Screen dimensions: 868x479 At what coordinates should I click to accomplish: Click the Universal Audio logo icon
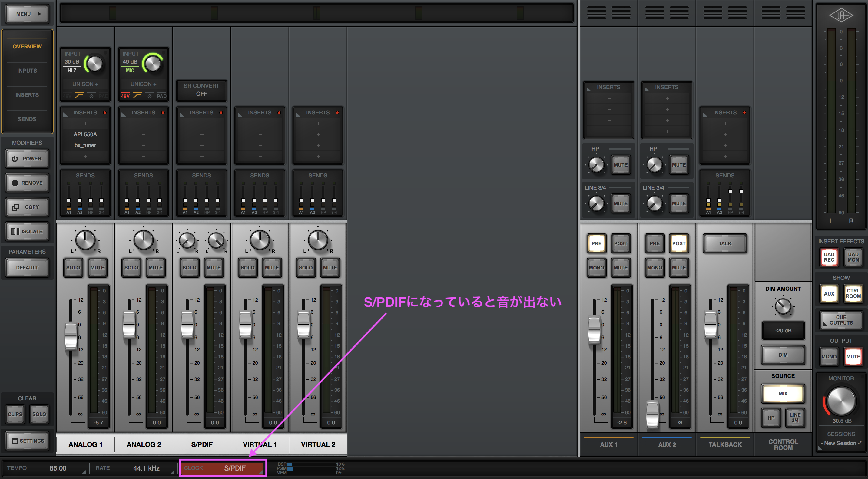pyautogui.click(x=841, y=15)
